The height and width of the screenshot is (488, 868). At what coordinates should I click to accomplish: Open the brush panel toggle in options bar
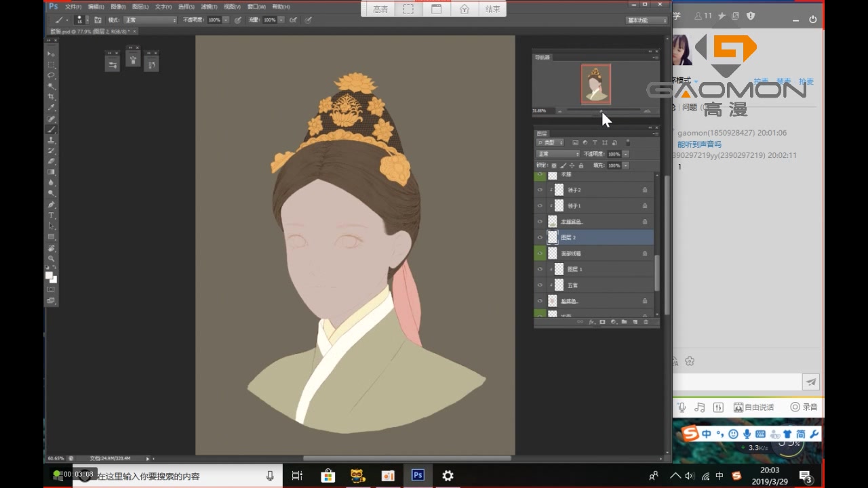pyautogui.click(x=98, y=20)
